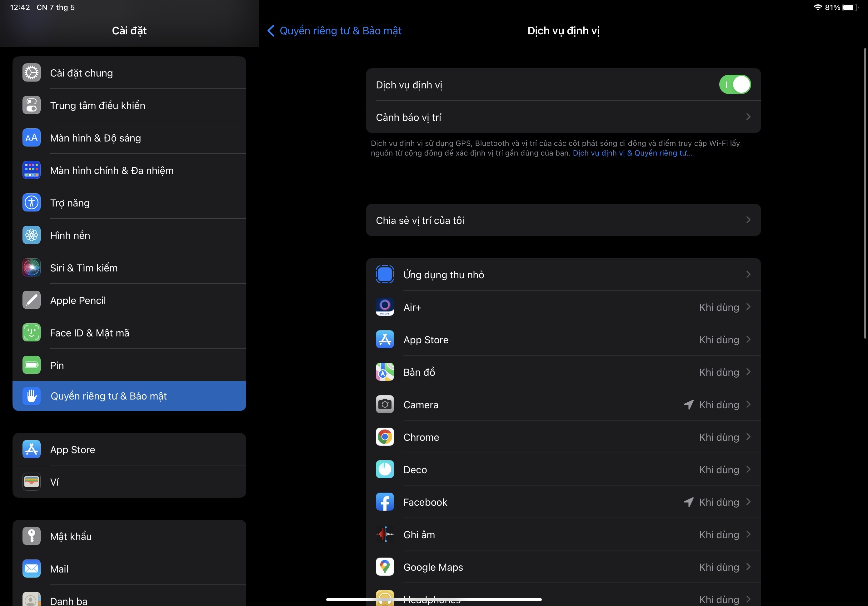Image resolution: width=868 pixels, height=606 pixels.
Task: Select the Siri & Tìm kiếm icon
Action: (31, 268)
